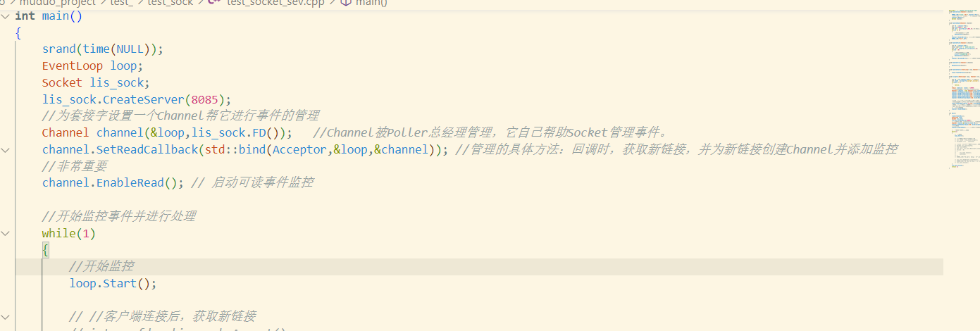Click the C++ file icon in breadcrumb
The image size is (980, 331).
coord(213,3)
